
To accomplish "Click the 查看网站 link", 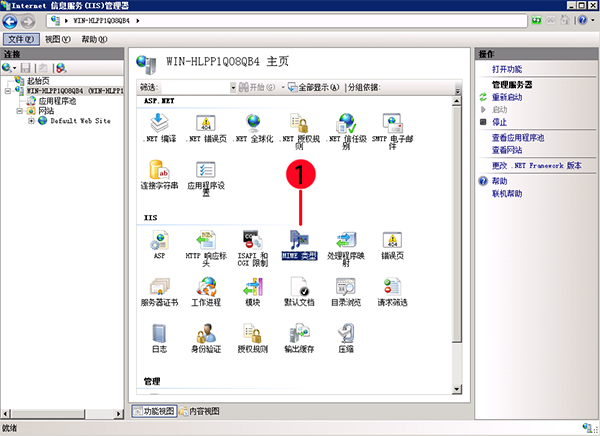I will pyautogui.click(x=507, y=150).
